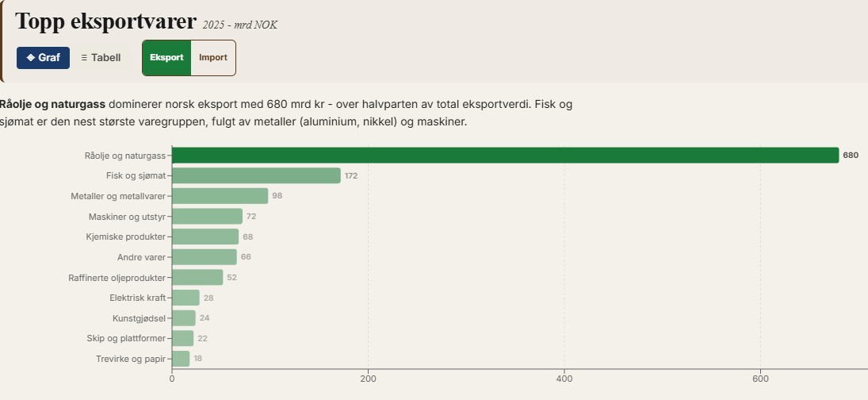Click the Skip og plattformer bar

183,338
